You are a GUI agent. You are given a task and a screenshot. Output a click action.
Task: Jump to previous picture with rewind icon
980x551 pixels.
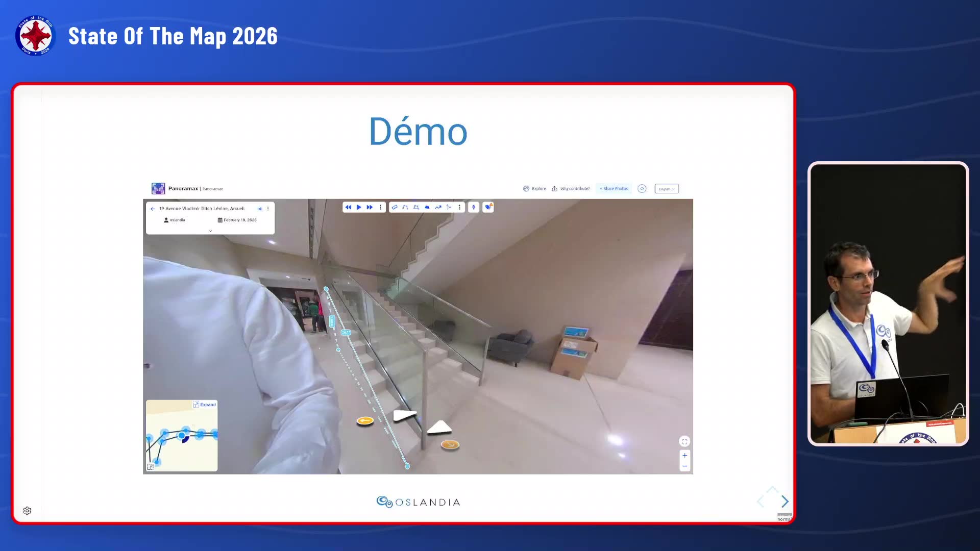point(348,207)
